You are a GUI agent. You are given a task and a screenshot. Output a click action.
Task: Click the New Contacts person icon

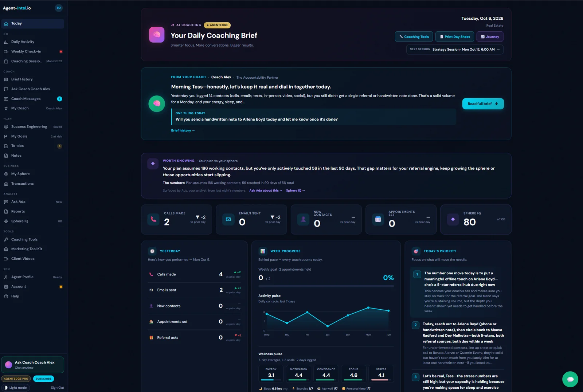303,219
